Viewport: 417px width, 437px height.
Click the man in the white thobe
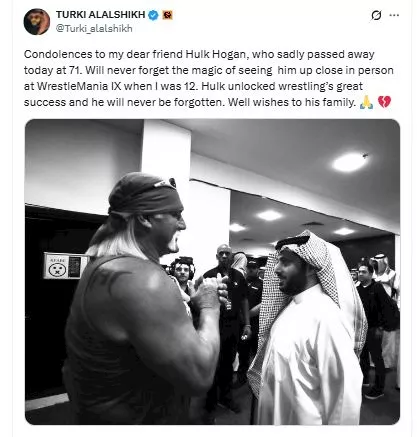click(308, 328)
